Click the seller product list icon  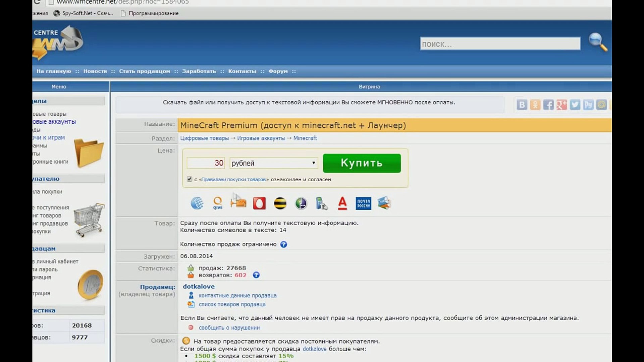click(x=191, y=304)
